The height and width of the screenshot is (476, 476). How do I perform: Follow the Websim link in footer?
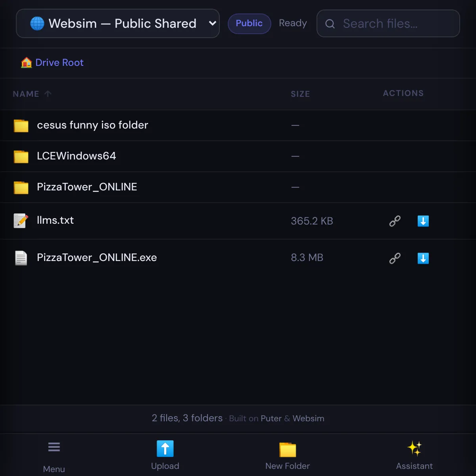pos(308,418)
